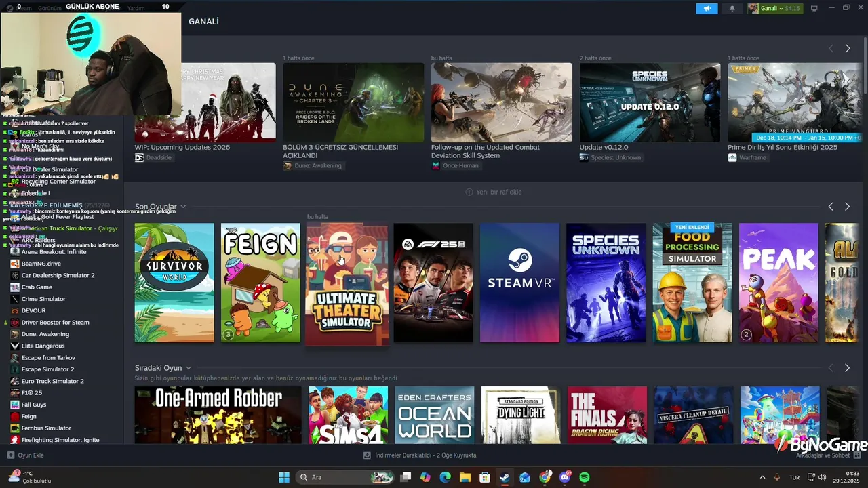The image size is (868, 488).
Task: Open the PEAK game cover
Action: click(778, 283)
